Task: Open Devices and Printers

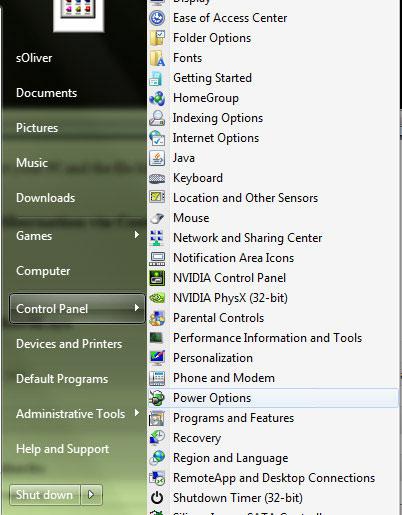Action: [x=69, y=344]
